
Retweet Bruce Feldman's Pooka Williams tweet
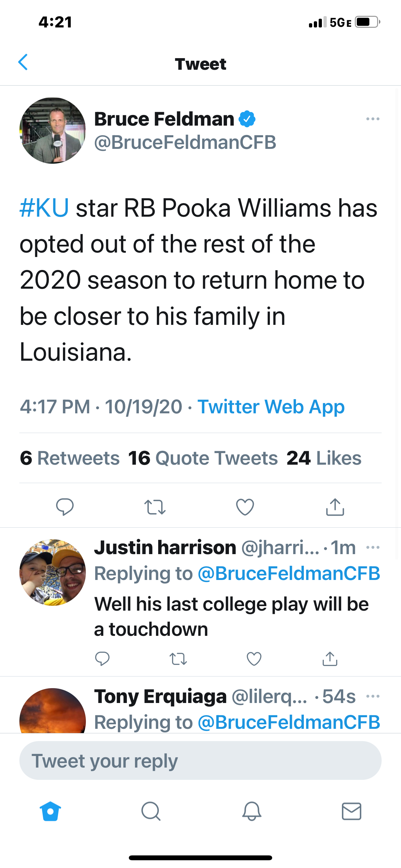pyautogui.click(x=155, y=507)
